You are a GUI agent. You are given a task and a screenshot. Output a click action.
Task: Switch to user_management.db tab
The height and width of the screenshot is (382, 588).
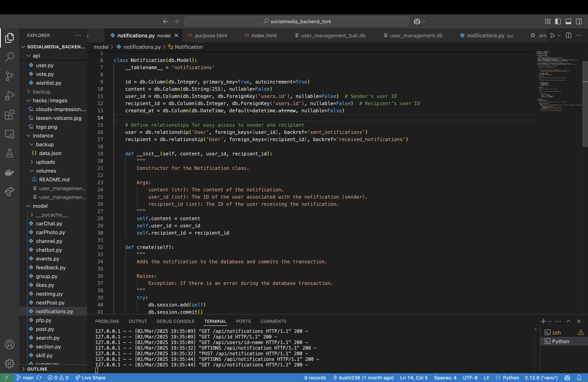(416, 36)
